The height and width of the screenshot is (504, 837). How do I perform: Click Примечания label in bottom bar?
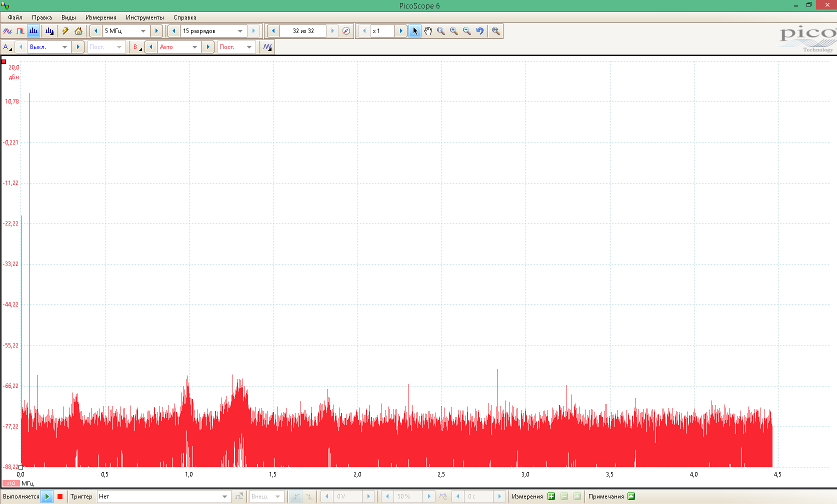point(606,496)
